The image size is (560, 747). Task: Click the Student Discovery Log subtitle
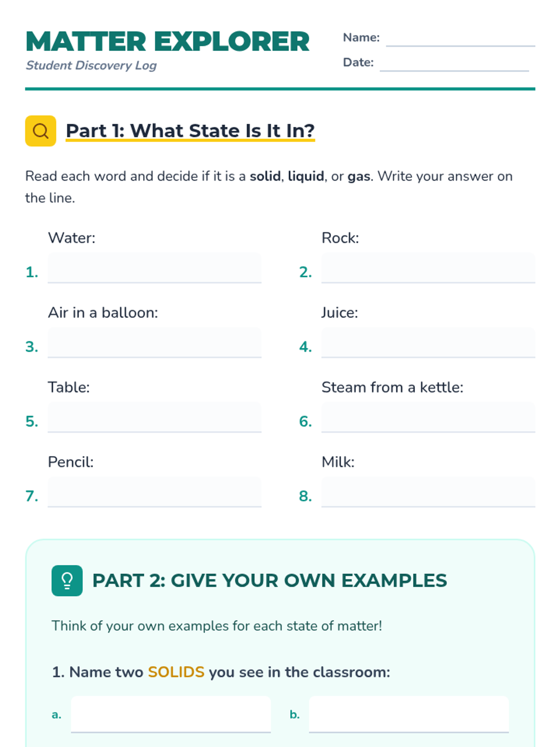[91, 65]
